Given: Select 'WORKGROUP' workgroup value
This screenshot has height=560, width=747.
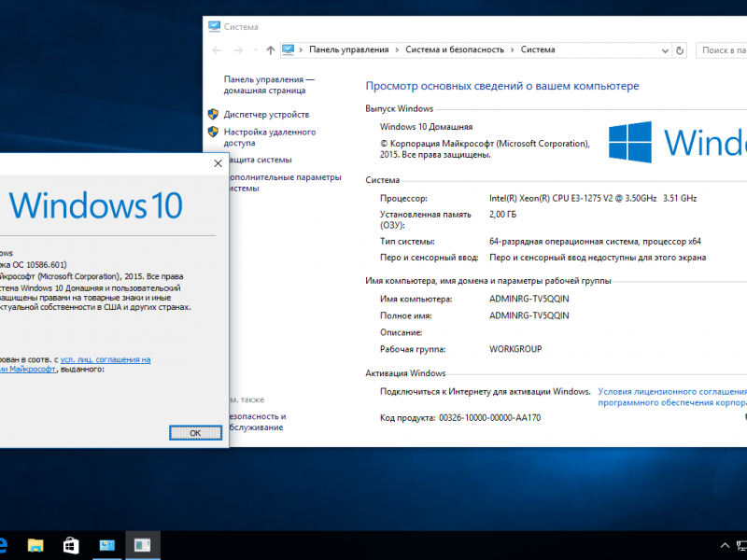Looking at the screenshot, I should coord(515,349).
